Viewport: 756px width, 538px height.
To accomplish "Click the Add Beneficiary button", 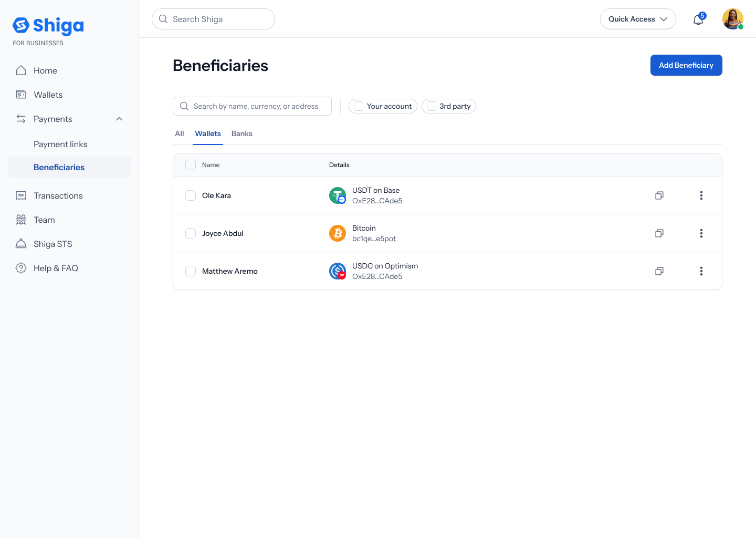I will coord(686,65).
